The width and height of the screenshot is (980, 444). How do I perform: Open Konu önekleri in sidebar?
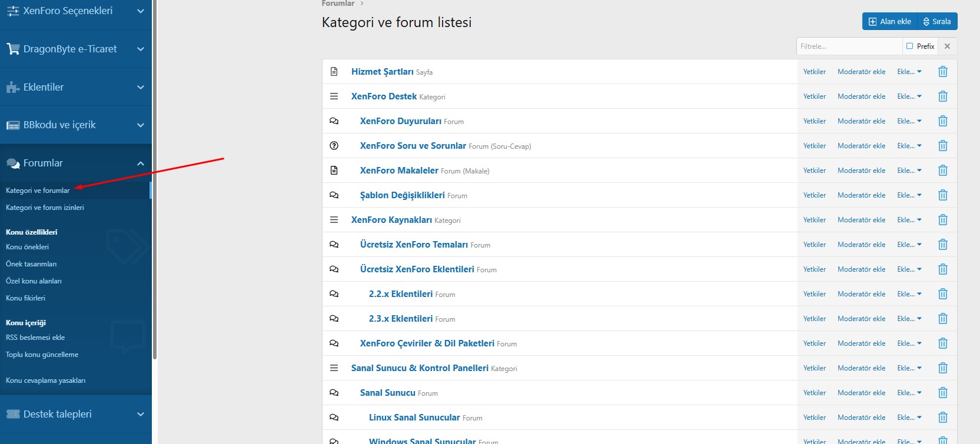coord(27,247)
